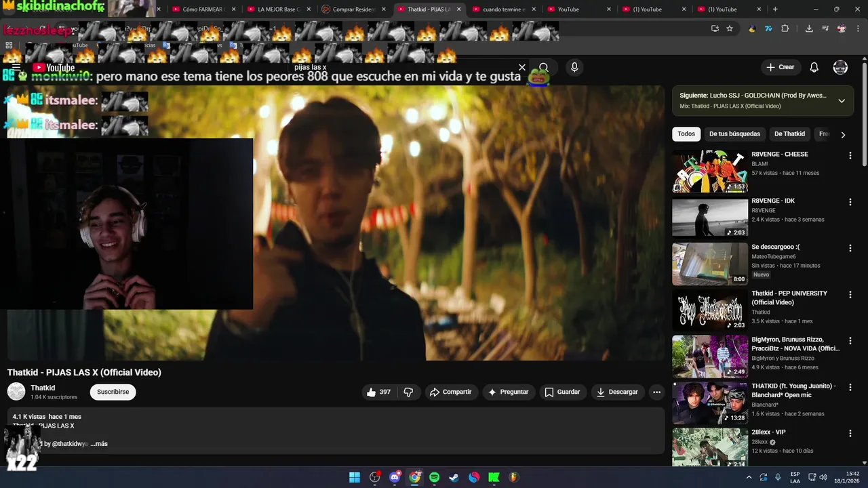Switch to the Comprar Residen tab
The image size is (868, 488).
[x=353, y=9]
